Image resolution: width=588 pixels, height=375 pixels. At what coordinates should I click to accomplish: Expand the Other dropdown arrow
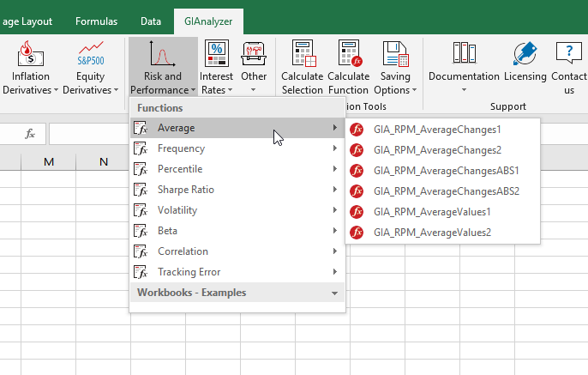point(254,90)
